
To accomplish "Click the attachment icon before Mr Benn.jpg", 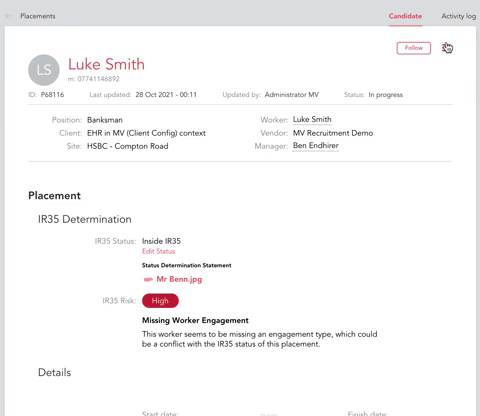I will coord(148,279).
